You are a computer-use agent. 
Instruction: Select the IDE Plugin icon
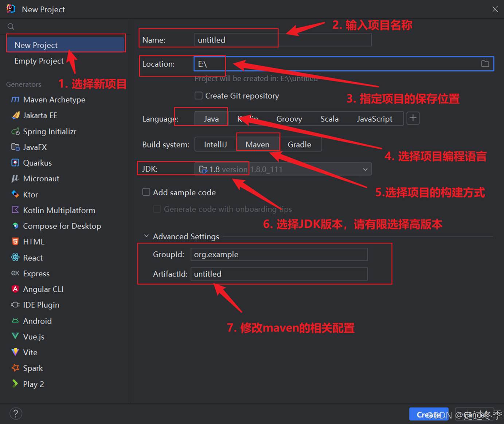pyautogui.click(x=15, y=305)
